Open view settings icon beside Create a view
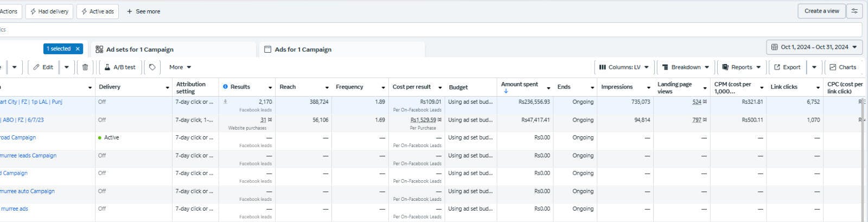This screenshot has width=868, height=222. point(855,11)
